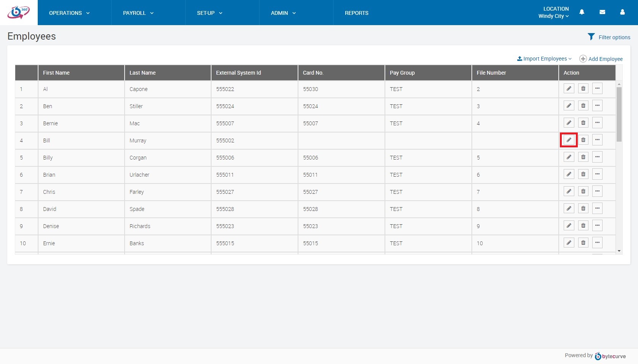Delete Billy Corgan with the trash icon

coord(583,157)
